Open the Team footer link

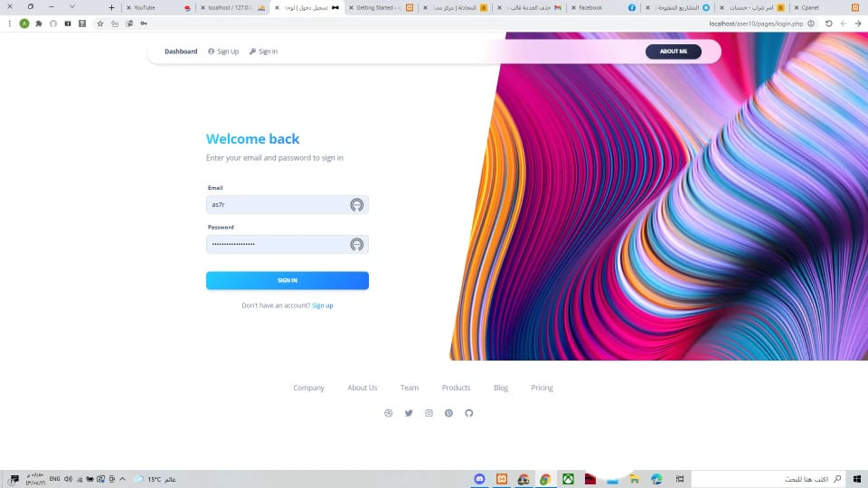click(x=410, y=388)
